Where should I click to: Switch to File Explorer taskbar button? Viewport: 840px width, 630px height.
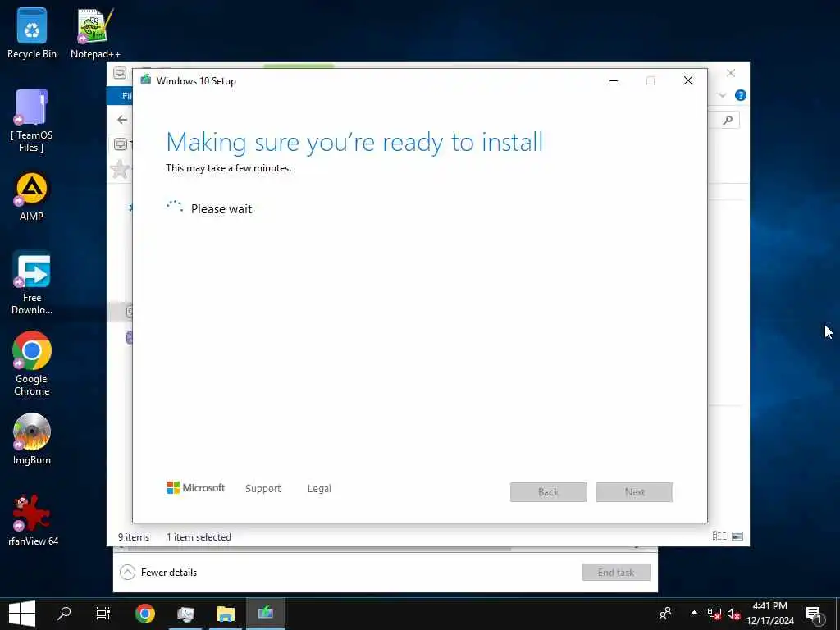(226, 614)
